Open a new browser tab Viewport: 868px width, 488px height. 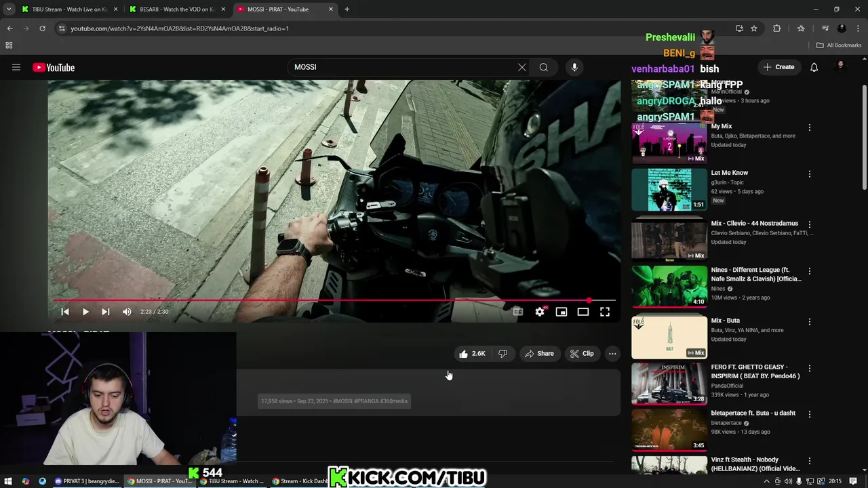coord(347,9)
